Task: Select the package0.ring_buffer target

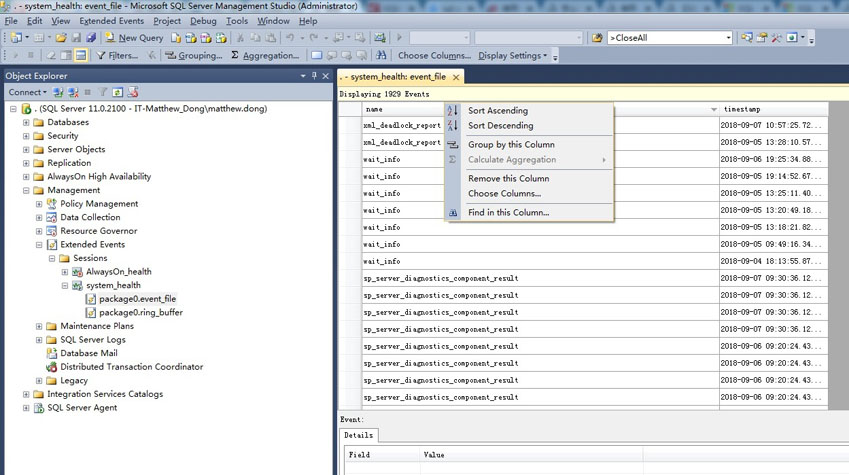Action: [x=140, y=312]
